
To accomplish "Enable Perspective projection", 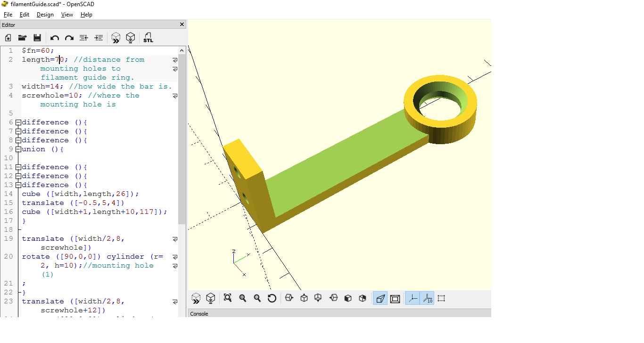I will [x=380, y=298].
